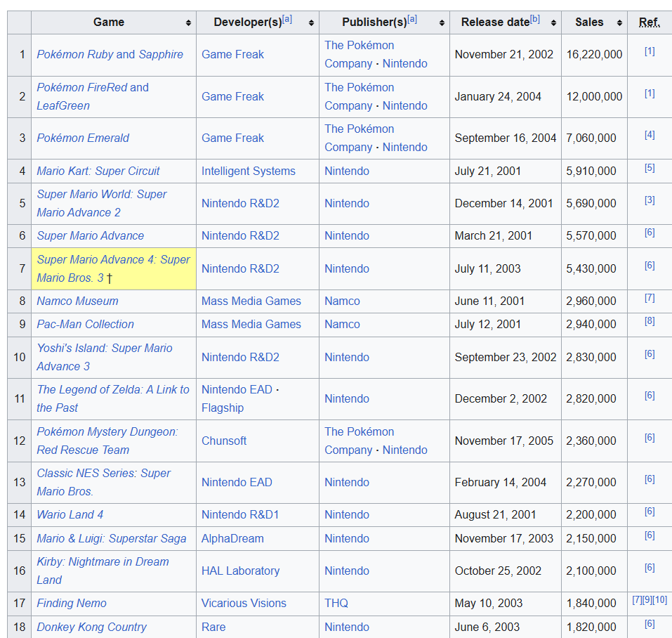This screenshot has height=638, width=672.
Task: Open The Legend of Zelda: A Link to the Past
Action: coord(113,398)
